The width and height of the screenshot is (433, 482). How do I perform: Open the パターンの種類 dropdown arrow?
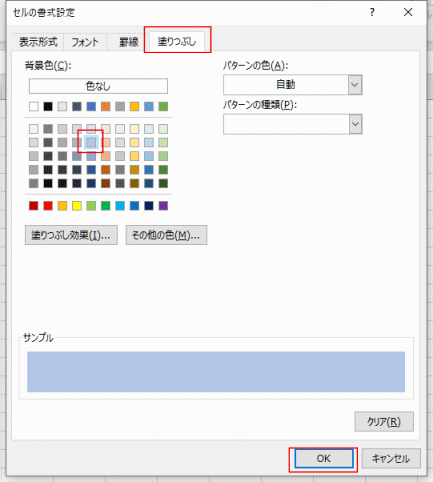(355, 124)
